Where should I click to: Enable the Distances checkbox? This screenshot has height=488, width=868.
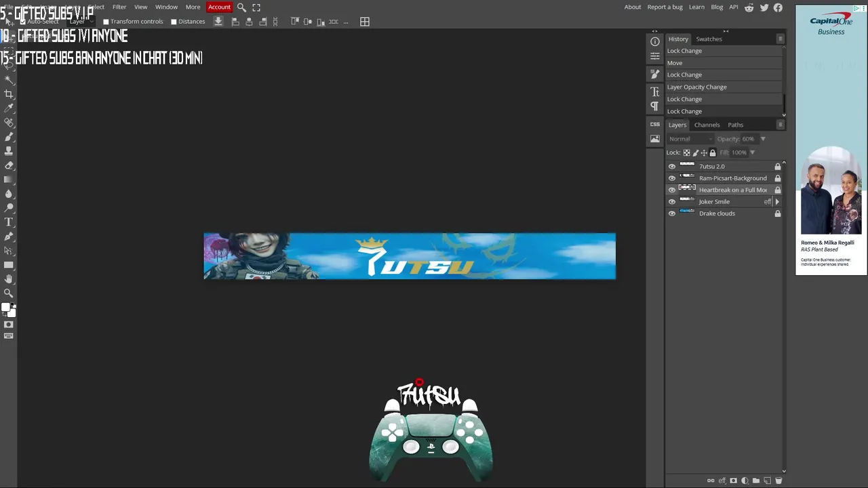click(174, 22)
